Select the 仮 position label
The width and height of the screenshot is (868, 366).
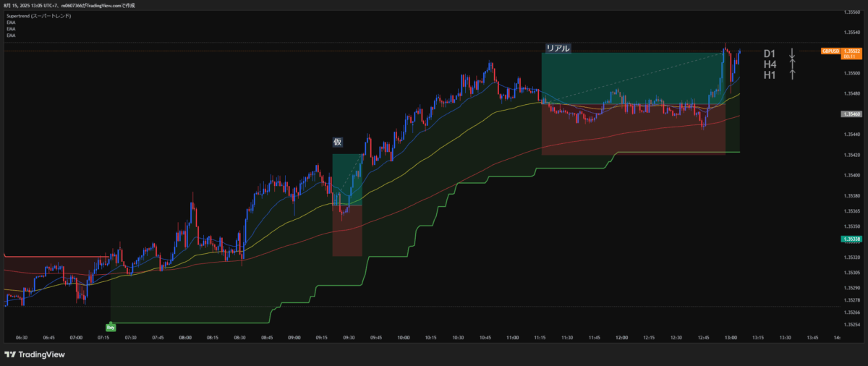pos(337,142)
